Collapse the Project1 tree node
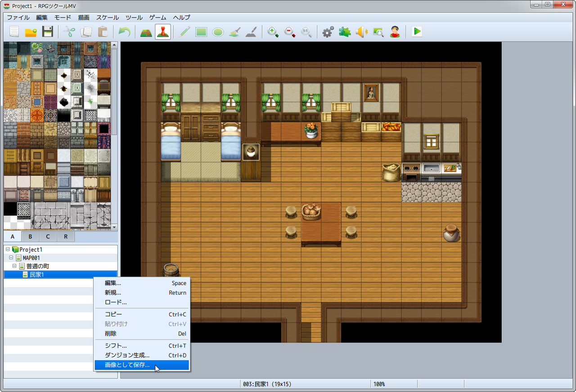This screenshot has width=576, height=392. (x=8, y=249)
